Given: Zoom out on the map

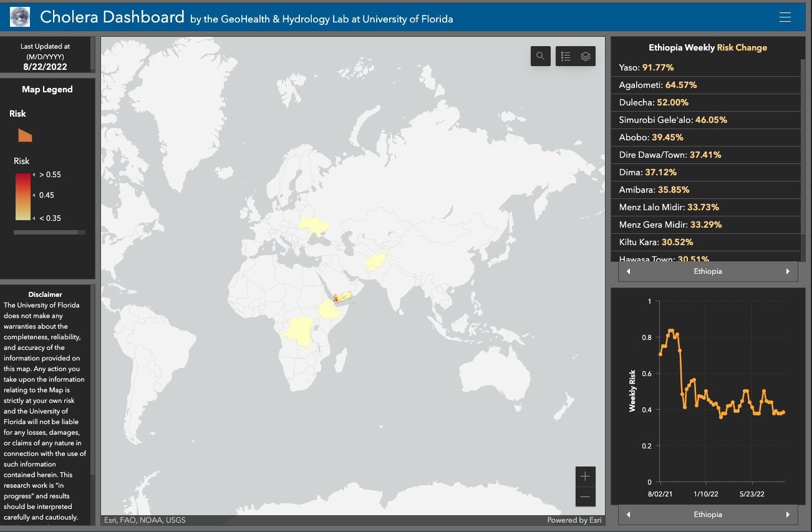Looking at the screenshot, I should [x=585, y=496].
